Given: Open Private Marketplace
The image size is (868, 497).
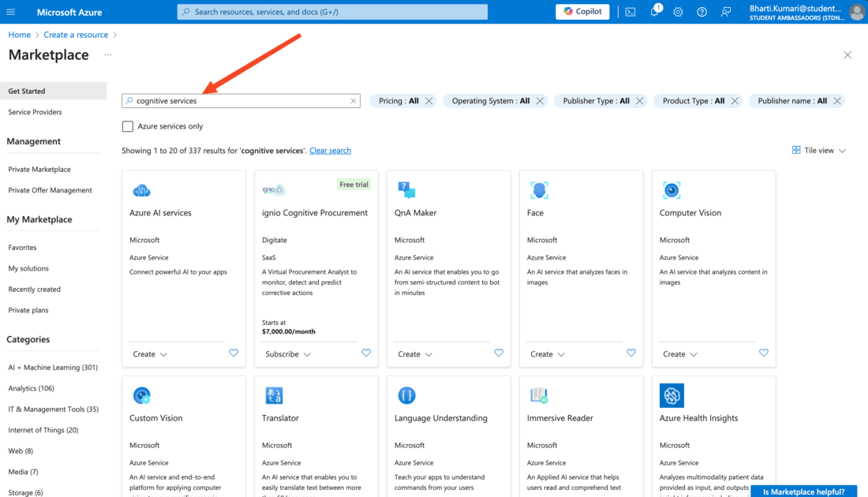Looking at the screenshot, I should [x=39, y=170].
